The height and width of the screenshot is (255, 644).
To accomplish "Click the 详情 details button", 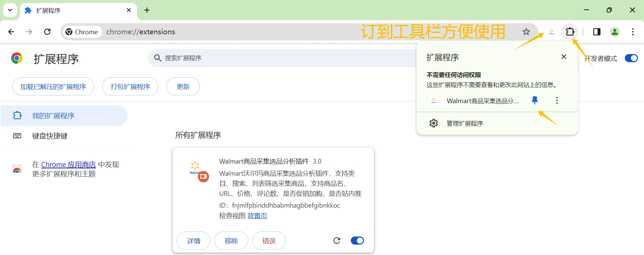I will coord(194,241).
